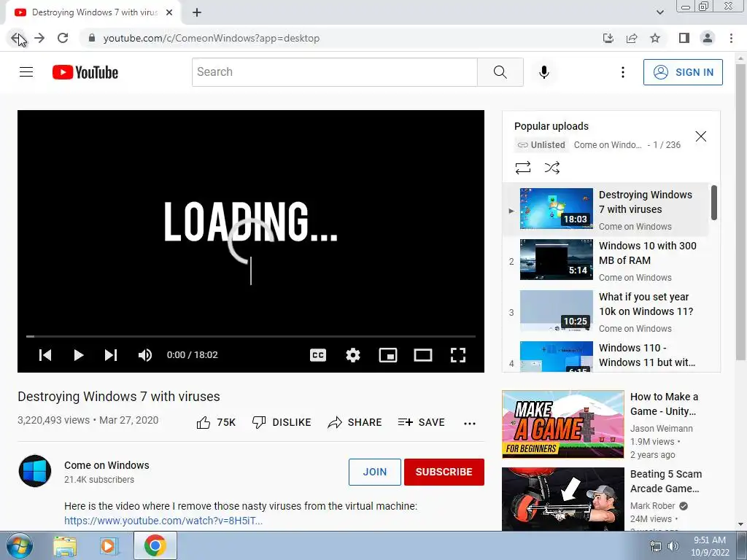
Task: Enable miniplayer mode
Action: (388, 355)
